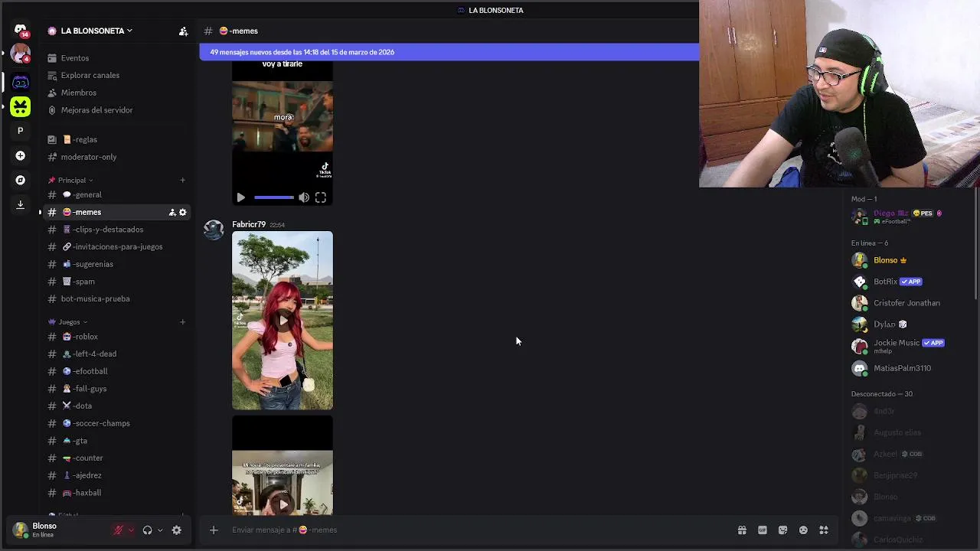
Task: Play the bottom video thumbnail
Action: (x=283, y=504)
